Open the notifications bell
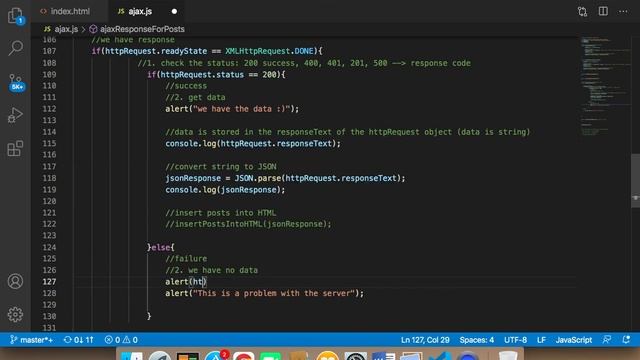This screenshot has width=640, height=360. coord(626,340)
